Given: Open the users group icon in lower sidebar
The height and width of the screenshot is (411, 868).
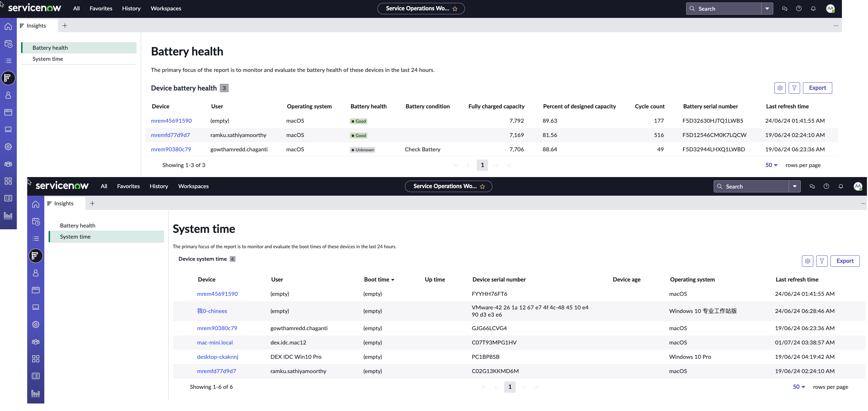Looking at the screenshot, I should 36,342.
